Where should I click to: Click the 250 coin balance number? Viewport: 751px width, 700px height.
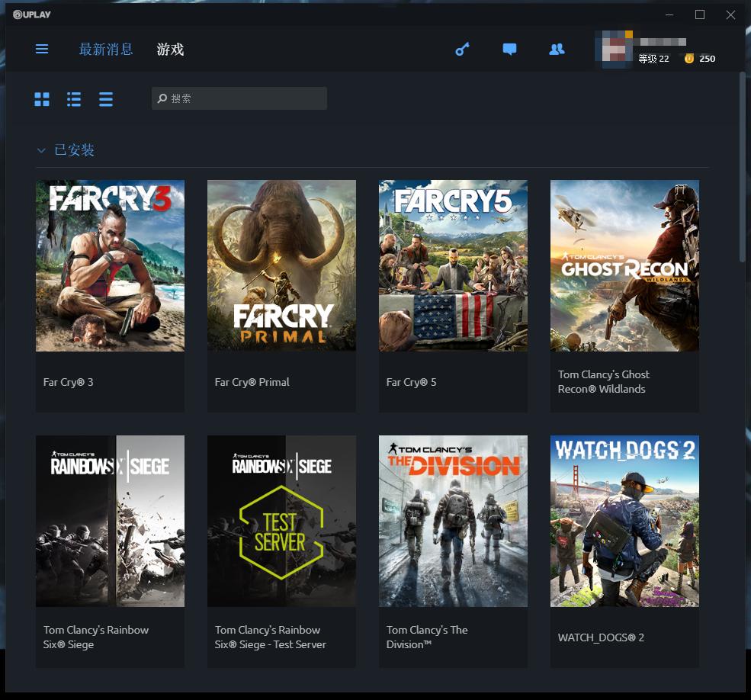707,59
